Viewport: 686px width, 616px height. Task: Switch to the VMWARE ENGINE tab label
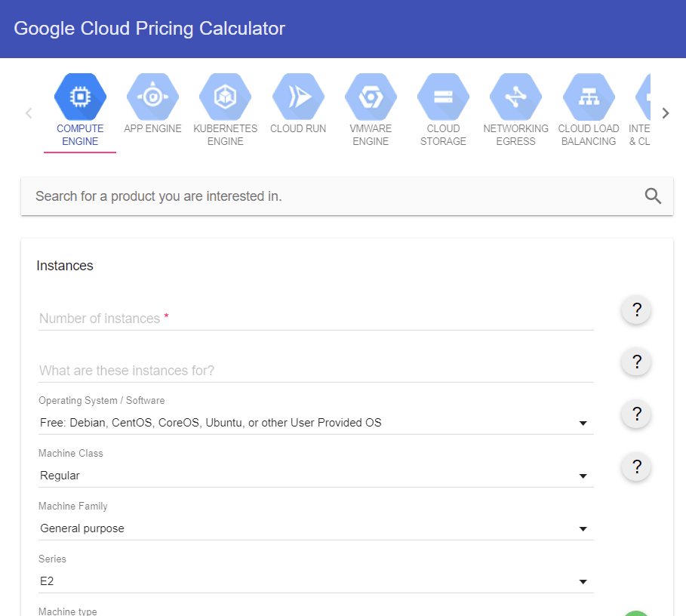tap(371, 134)
